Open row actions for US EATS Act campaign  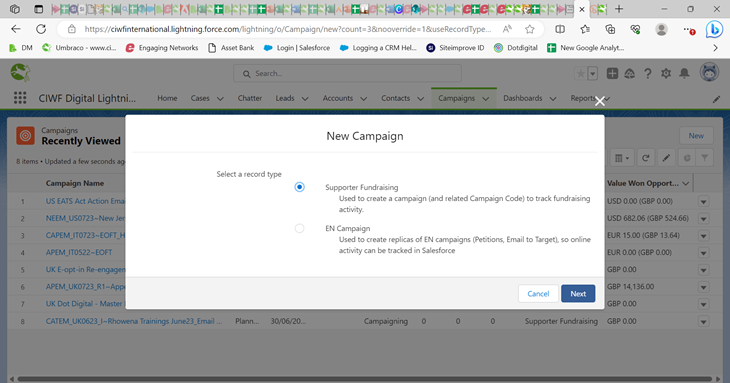[703, 202]
